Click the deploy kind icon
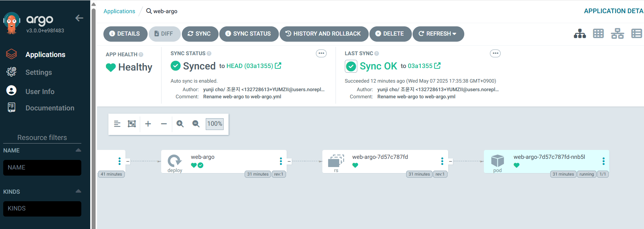644x229 pixels. (x=175, y=161)
